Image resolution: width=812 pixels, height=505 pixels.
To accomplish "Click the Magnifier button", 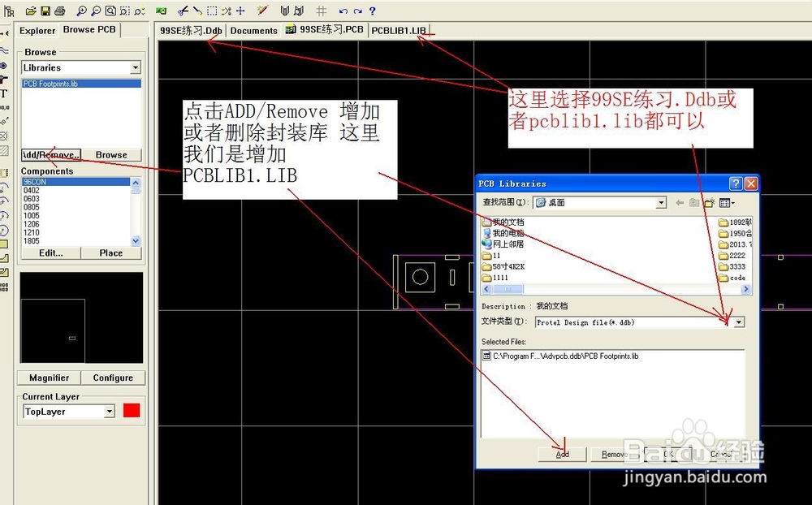I will point(50,378).
